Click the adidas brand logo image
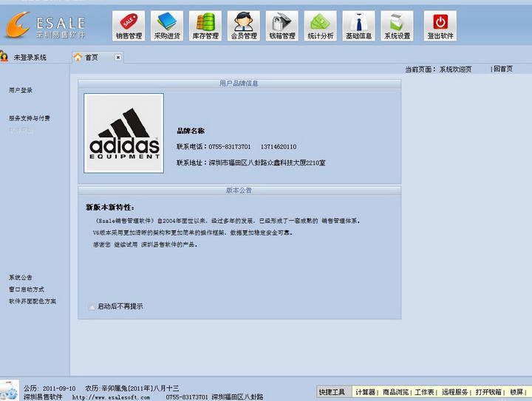Image resolution: width=532 pixels, height=401 pixels. 124,133
